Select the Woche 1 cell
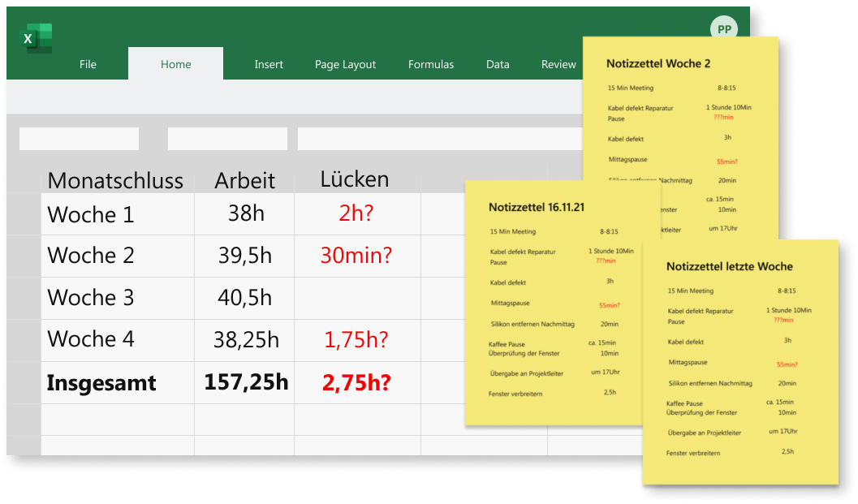858x504 pixels. [x=118, y=214]
